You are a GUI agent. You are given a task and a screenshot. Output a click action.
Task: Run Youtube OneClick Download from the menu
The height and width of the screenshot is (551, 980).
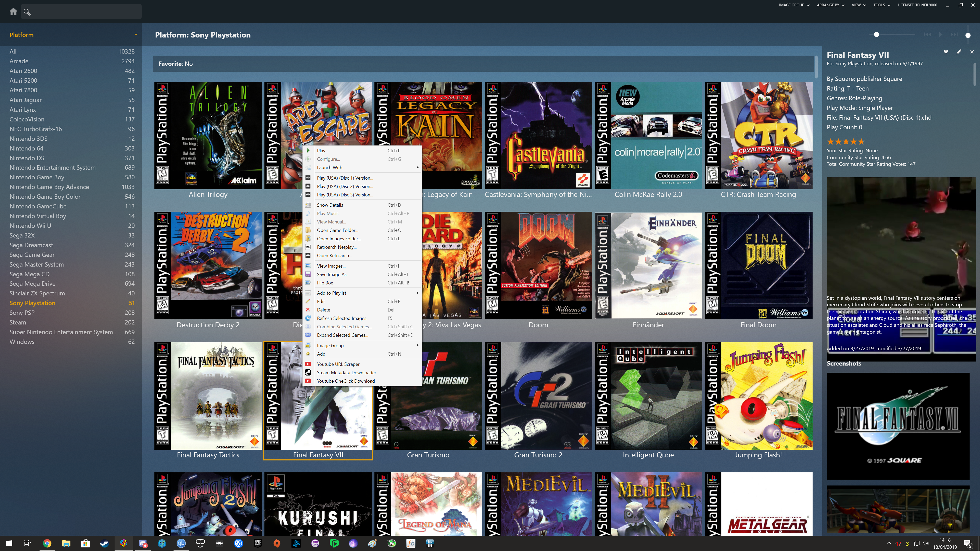tap(362, 381)
